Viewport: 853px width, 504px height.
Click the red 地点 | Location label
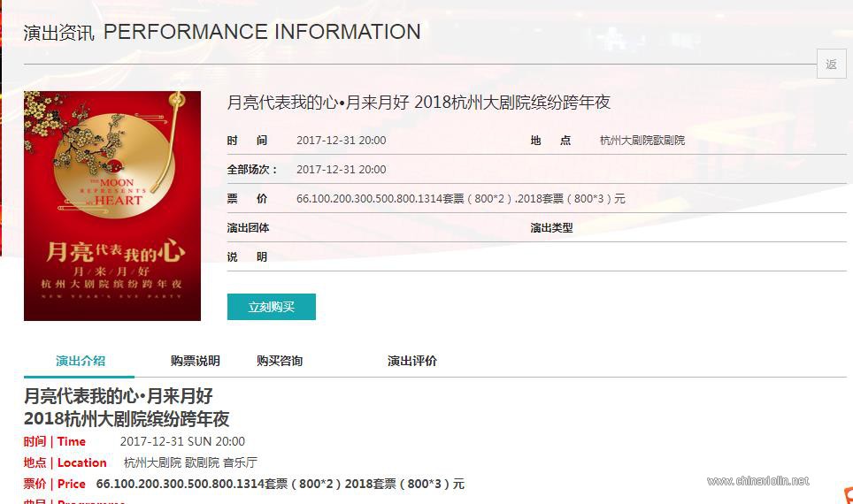[x=65, y=462]
